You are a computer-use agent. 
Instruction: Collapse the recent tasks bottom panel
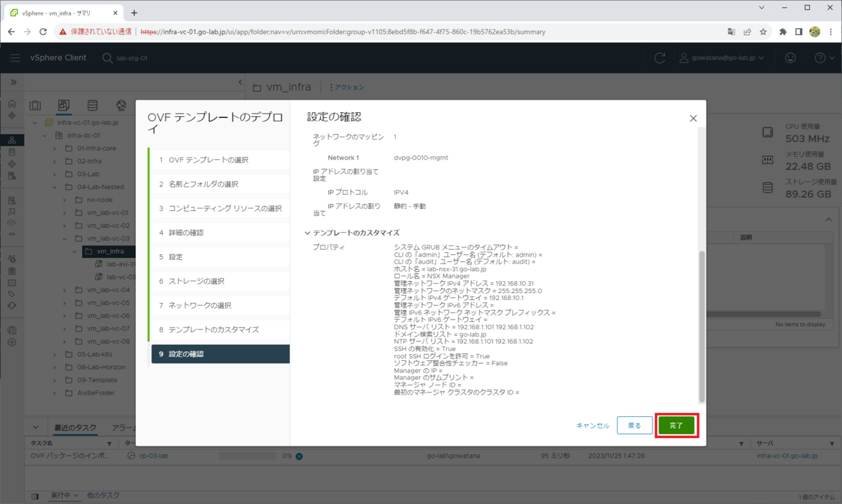click(34, 428)
